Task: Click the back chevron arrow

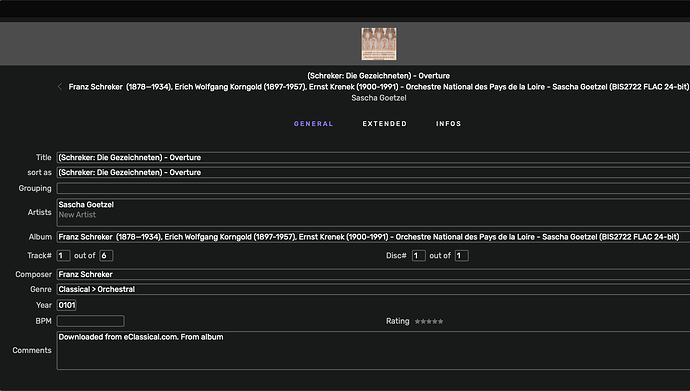Action: point(60,87)
